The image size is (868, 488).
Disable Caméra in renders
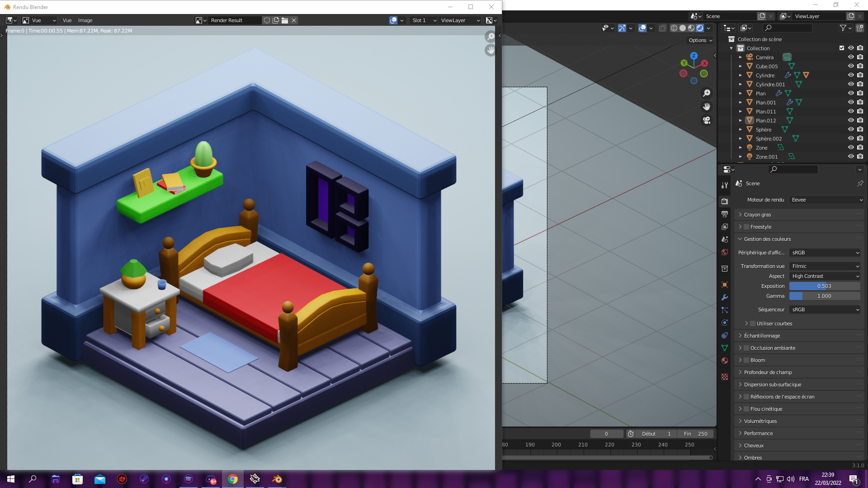pyautogui.click(x=860, y=57)
